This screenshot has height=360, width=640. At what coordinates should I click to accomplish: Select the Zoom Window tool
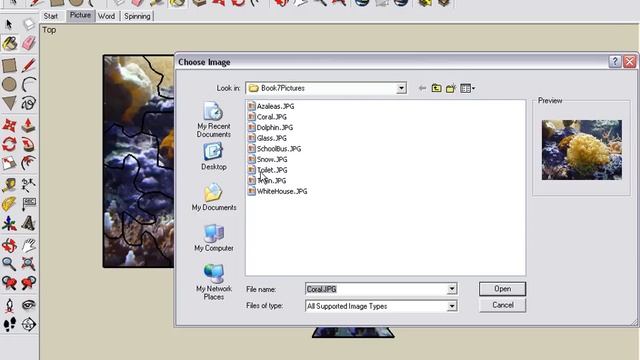click(29, 264)
